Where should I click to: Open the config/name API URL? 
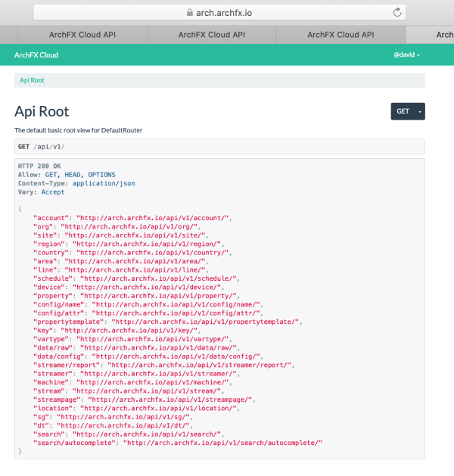pos(176,304)
